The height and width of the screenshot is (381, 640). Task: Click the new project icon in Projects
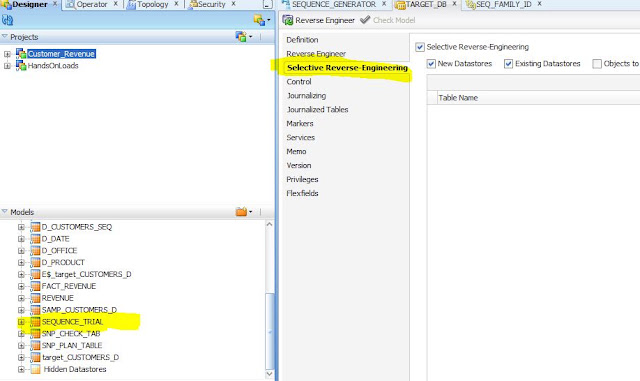pyautogui.click(x=241, y=36)
